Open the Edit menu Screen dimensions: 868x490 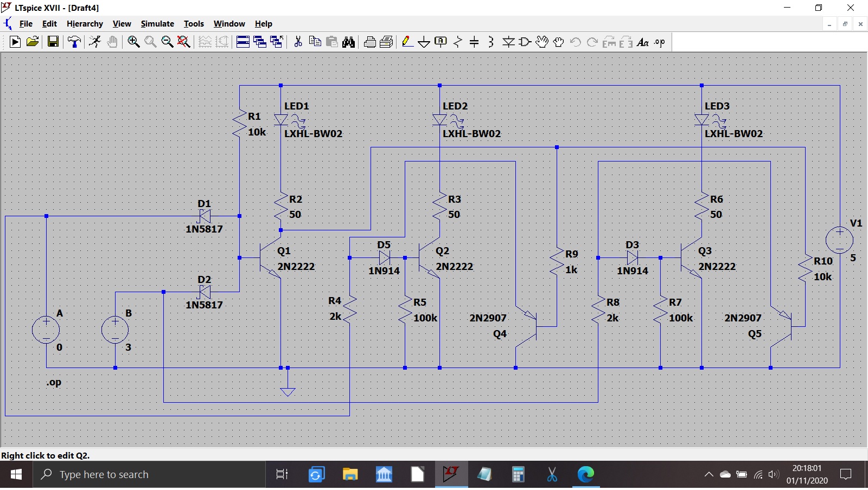click(x=49, y=24)
